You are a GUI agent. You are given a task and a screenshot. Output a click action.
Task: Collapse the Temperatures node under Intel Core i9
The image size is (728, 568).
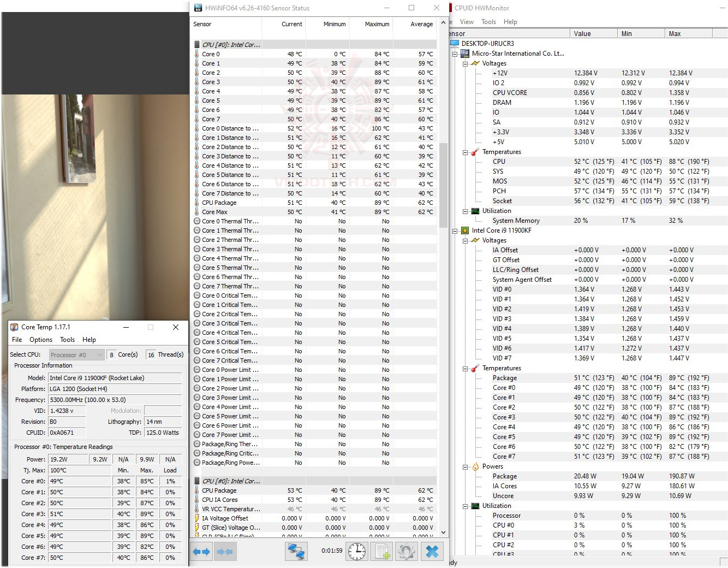tap(465, 368)
